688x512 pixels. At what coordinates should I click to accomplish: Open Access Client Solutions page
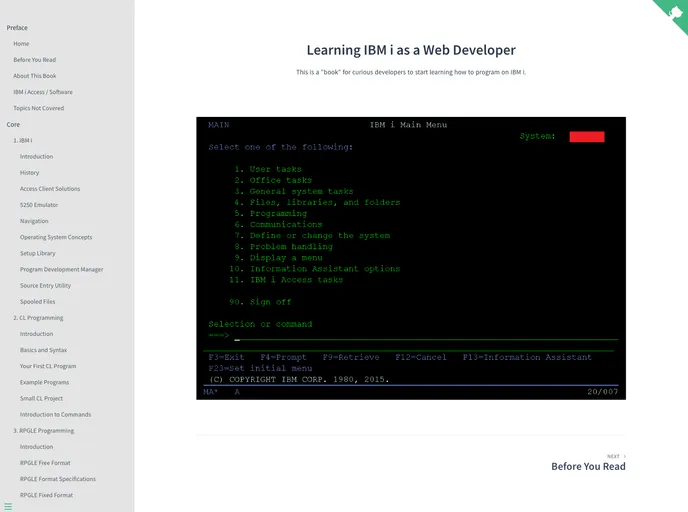point(50,189)
